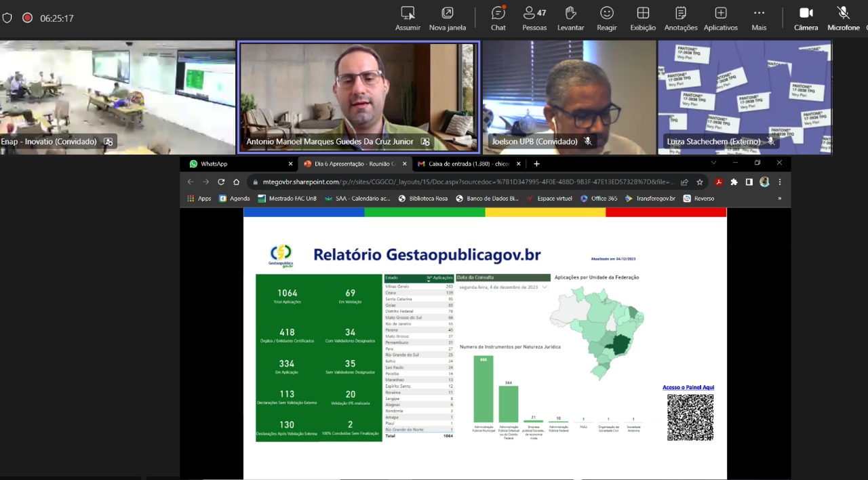Screen dimensions: 868x480
Task: Click the Acesso o Painel Aqui link
Action: [x=688, y=388]
